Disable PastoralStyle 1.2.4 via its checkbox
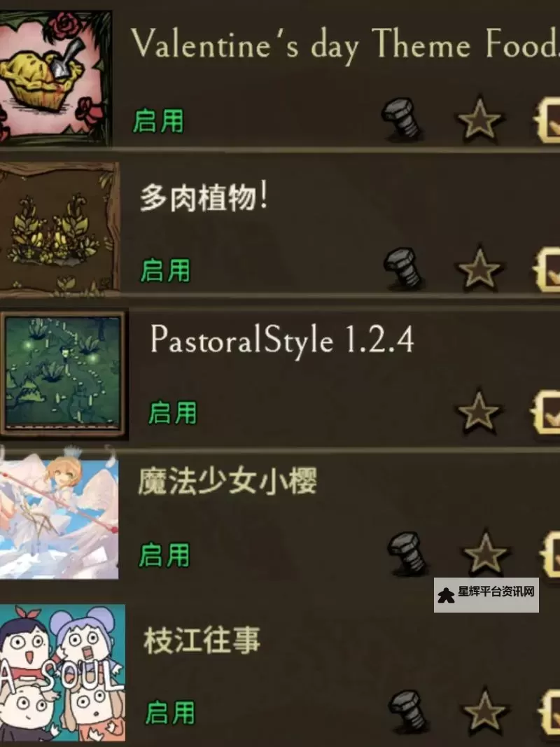The width and height of the screenshot is (560, 747). point(546,412)
